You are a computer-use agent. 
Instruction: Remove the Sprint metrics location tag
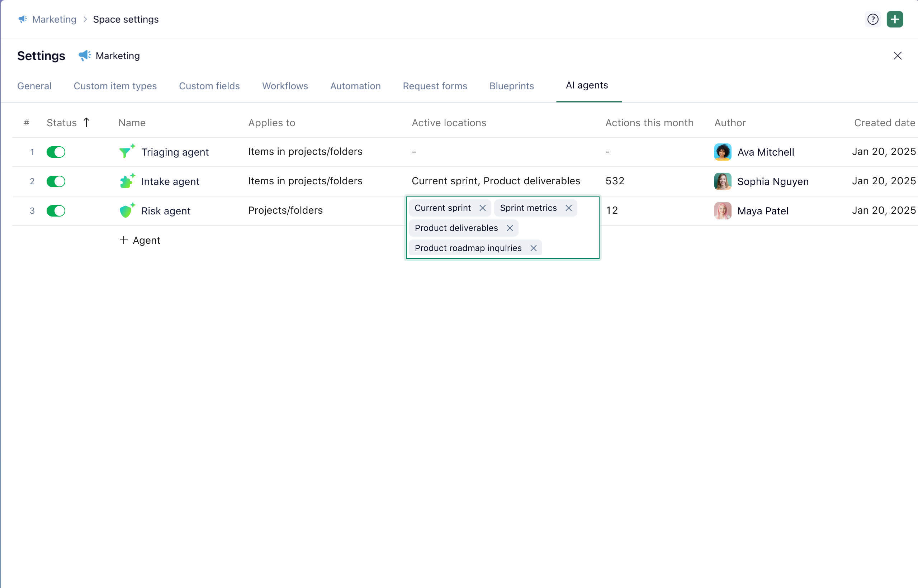(568, 208)
